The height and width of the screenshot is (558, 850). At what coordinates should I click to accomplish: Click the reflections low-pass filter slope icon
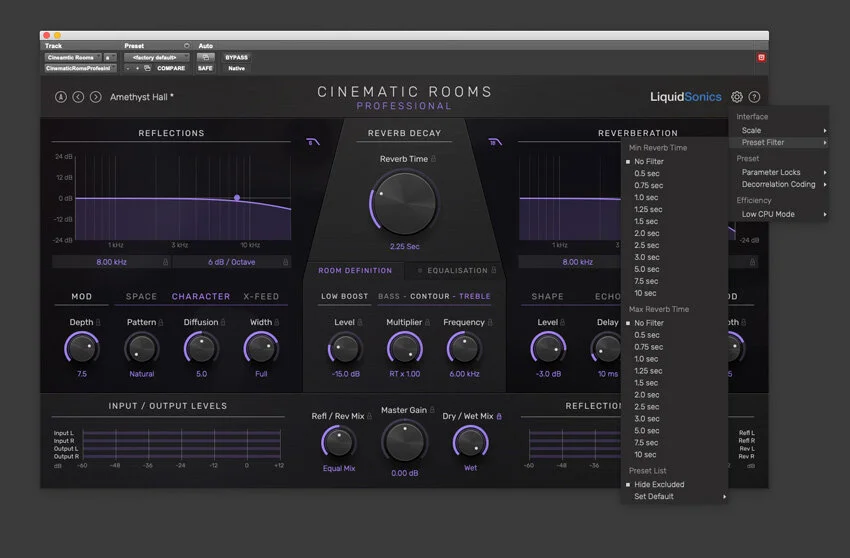click(313, 142)
